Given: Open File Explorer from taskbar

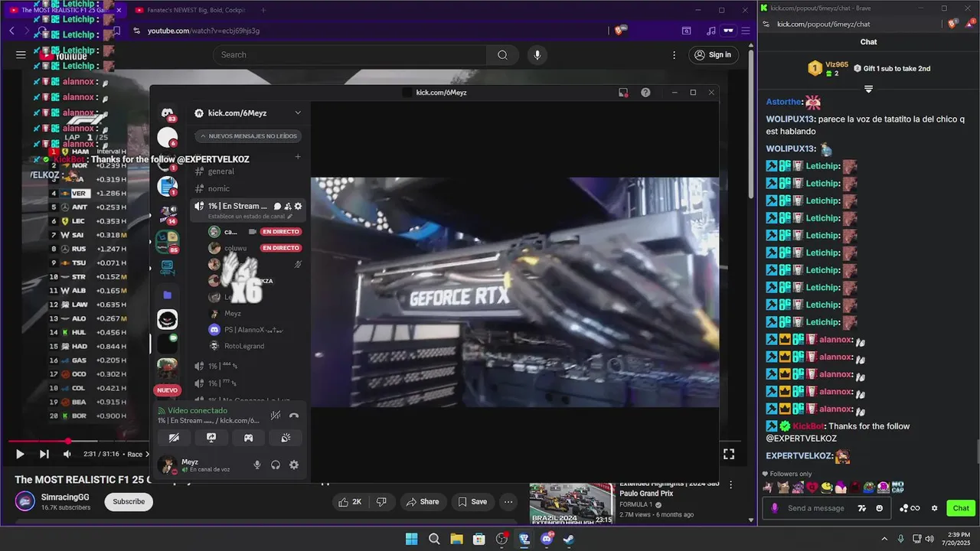Looking at the screenshot, I should tap(456, 539).
